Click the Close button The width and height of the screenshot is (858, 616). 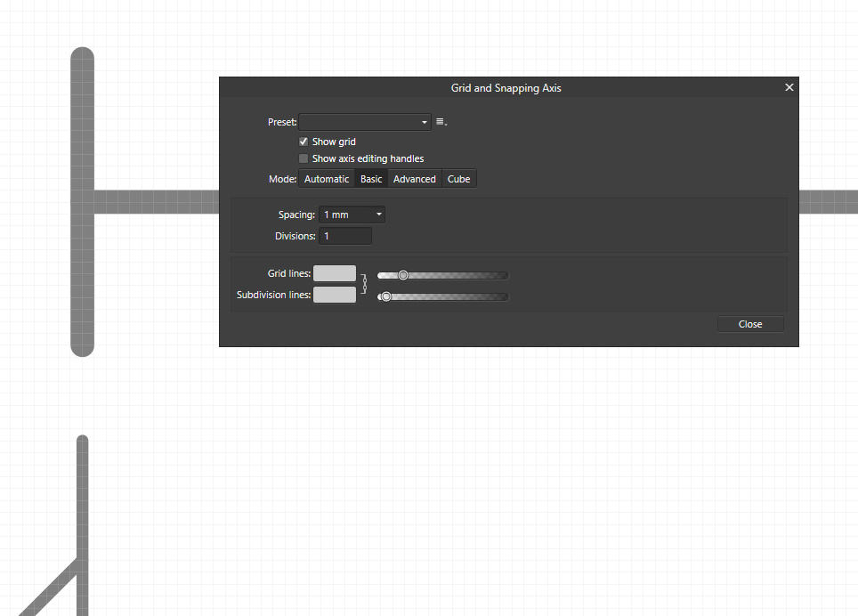click(x=750, y=324)
